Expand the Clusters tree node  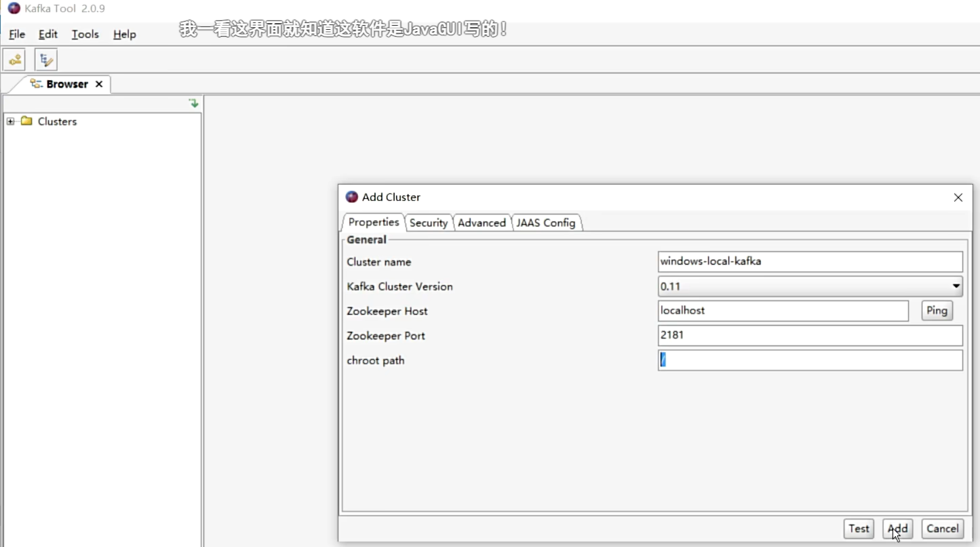(x=10, y=121)
